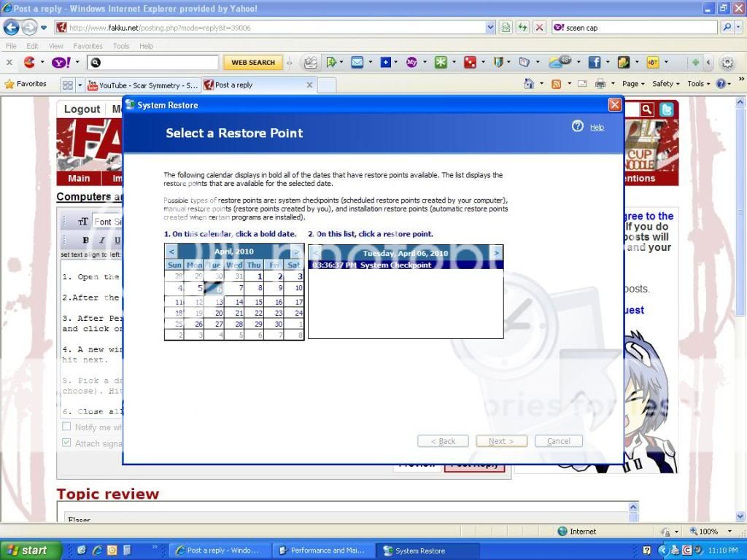Open the Safety dropdown menu
Viewport: 747px width, 560px height.
tap(666, 84)
